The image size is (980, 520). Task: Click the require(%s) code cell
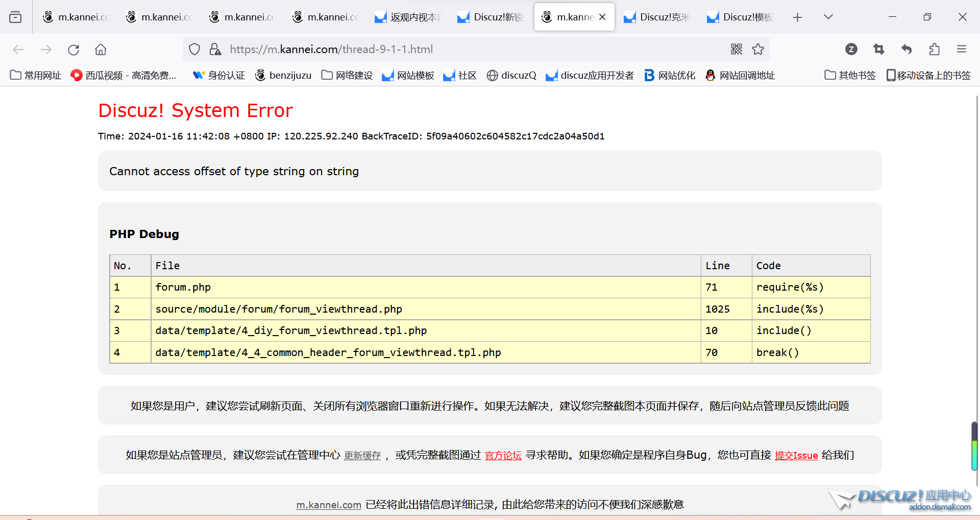click(x=811, y=288)
